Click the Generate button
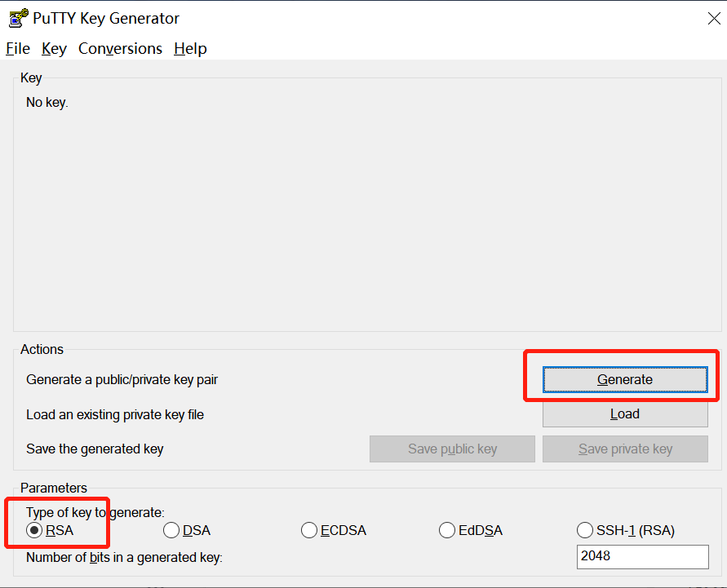Image resolution: width=727 pixels, height=588 pixels. pyautogui.click(x=625, y=379)
